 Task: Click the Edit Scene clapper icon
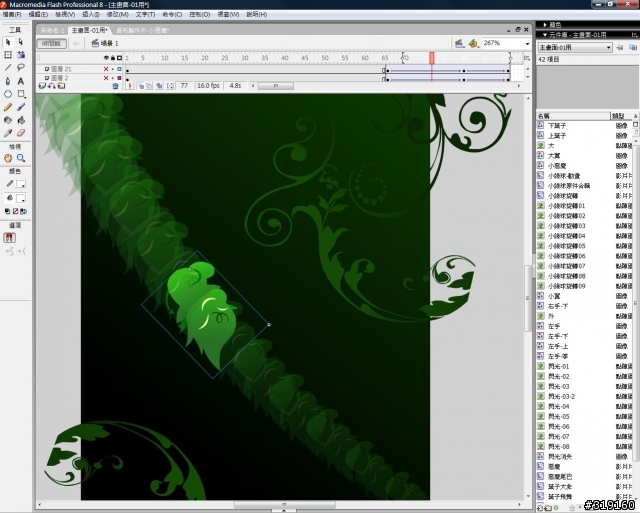459,43
